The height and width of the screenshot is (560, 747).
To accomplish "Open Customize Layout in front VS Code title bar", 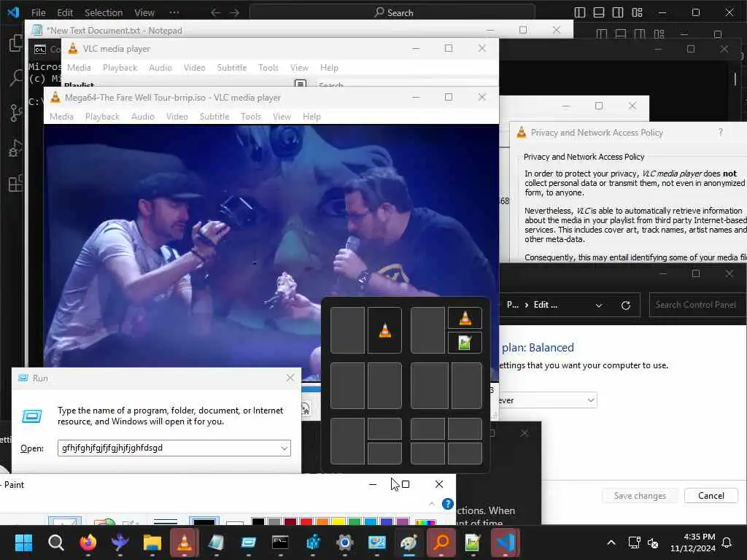I will coord(637,13).
